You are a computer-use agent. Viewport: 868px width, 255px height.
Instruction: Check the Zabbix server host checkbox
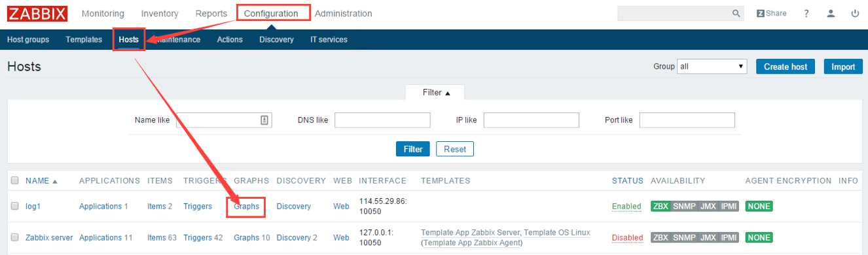15,237
